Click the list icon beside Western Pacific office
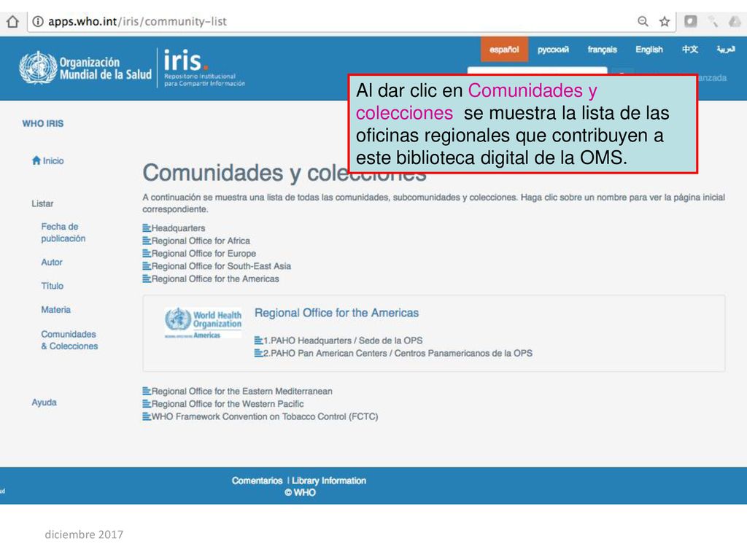Viewport: 747px width, 560px height. 146,404
